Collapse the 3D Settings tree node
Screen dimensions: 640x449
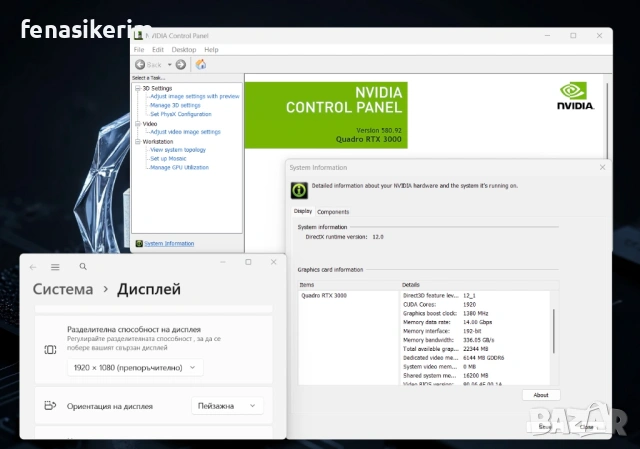click(138, 88)
